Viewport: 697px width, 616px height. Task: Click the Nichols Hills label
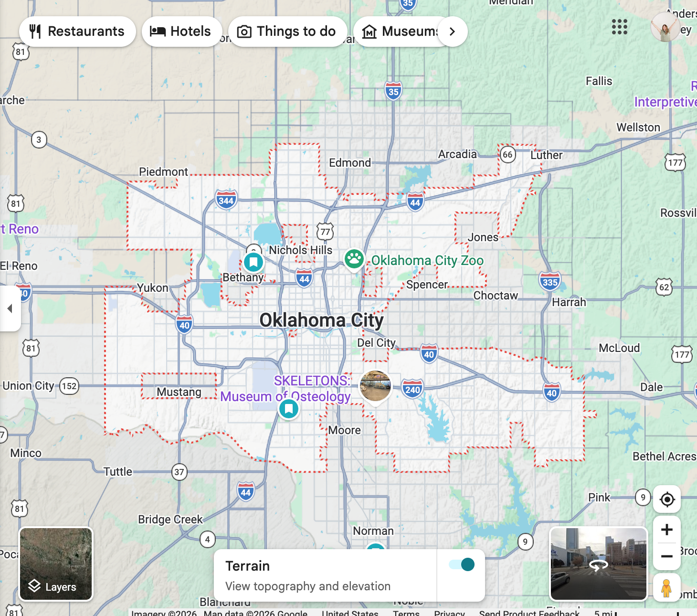(x=301, y=250)
